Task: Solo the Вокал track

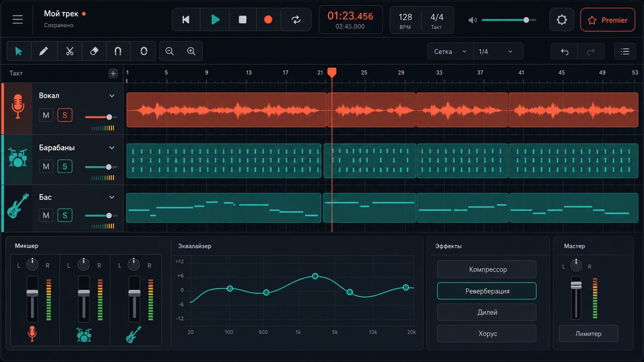Action: (x=64, y=115)
